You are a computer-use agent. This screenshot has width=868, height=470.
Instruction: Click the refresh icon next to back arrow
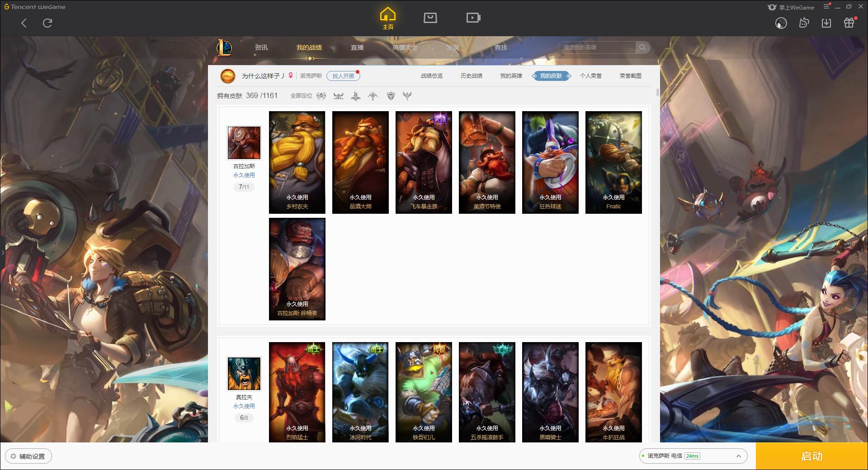click(47, 23)
